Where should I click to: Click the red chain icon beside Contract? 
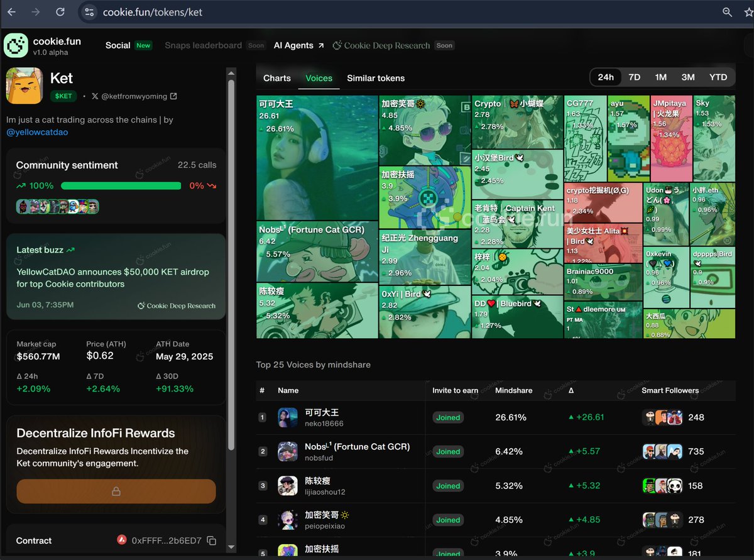(122, 540)
